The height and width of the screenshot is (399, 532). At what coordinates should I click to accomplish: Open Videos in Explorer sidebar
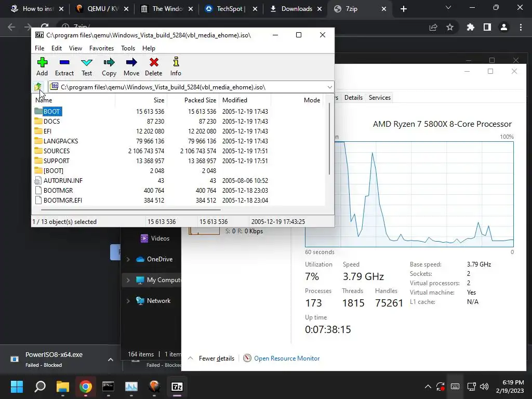click(x=155, y=238)
